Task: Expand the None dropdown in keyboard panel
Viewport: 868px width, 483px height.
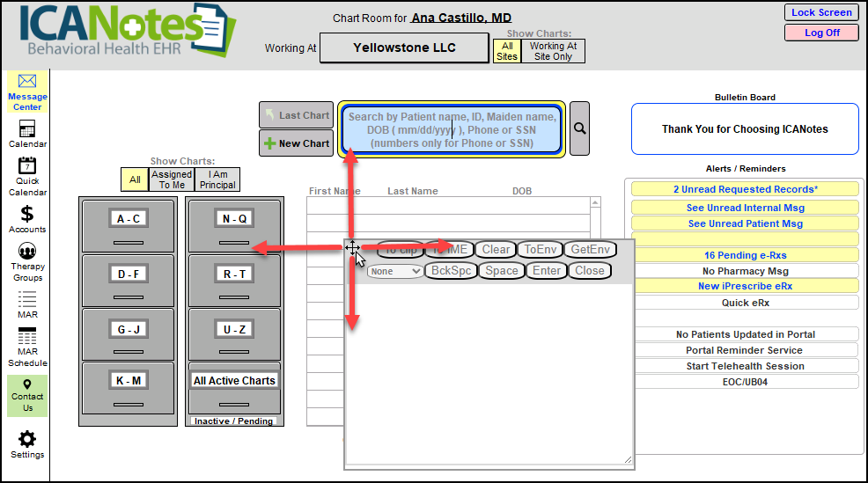Action: coord(395,271)
